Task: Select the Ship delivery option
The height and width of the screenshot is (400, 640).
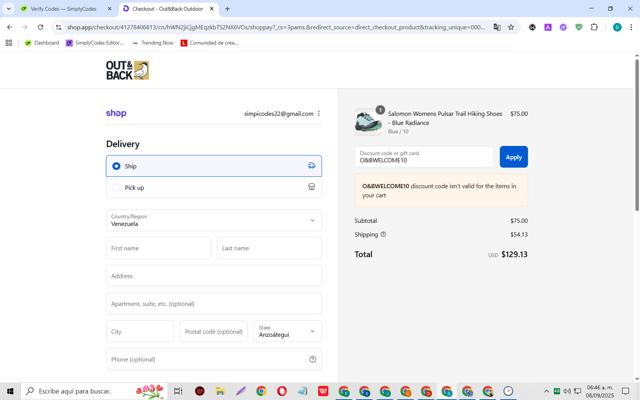Action: 214,166
